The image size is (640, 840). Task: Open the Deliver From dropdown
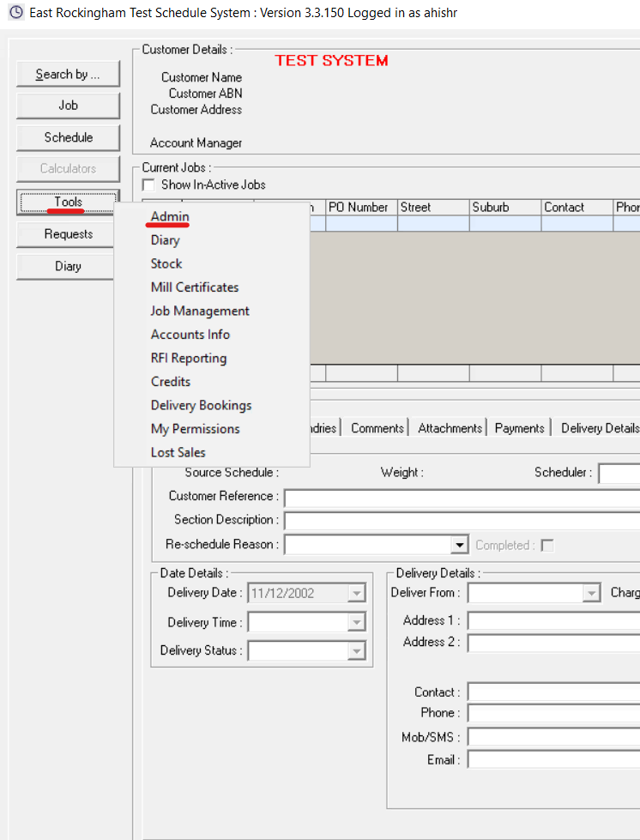tap(591, 593)
